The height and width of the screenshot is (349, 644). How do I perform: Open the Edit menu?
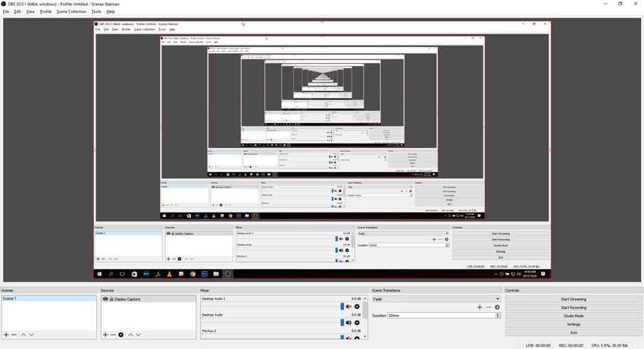(x=17, y=11)
